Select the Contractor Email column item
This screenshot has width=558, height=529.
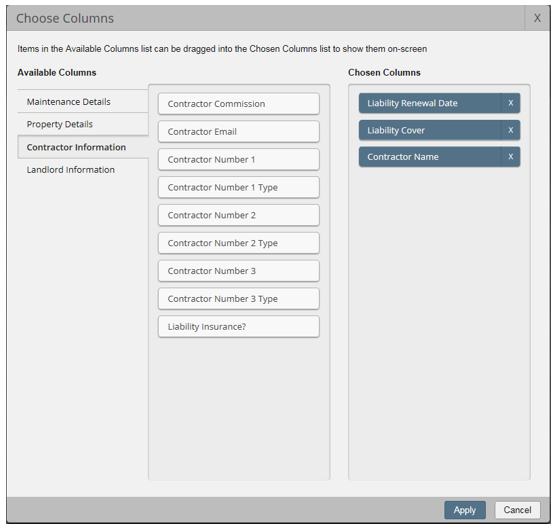click(x=239, y=132)
